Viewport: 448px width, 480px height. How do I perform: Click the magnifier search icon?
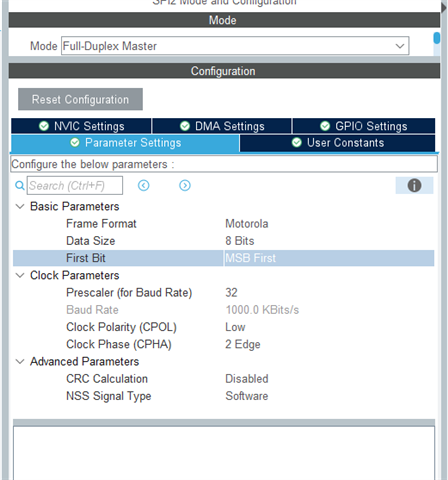[x=20, y=185]
